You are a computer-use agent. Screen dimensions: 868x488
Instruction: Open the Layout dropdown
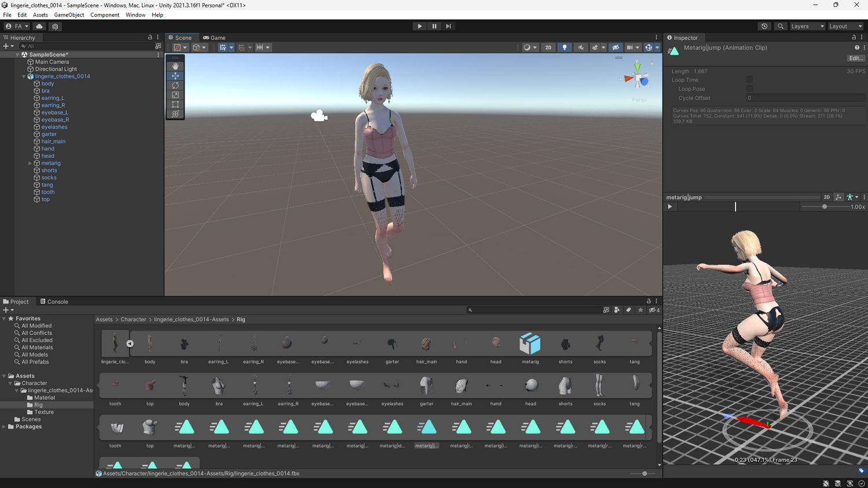point(845,26)
